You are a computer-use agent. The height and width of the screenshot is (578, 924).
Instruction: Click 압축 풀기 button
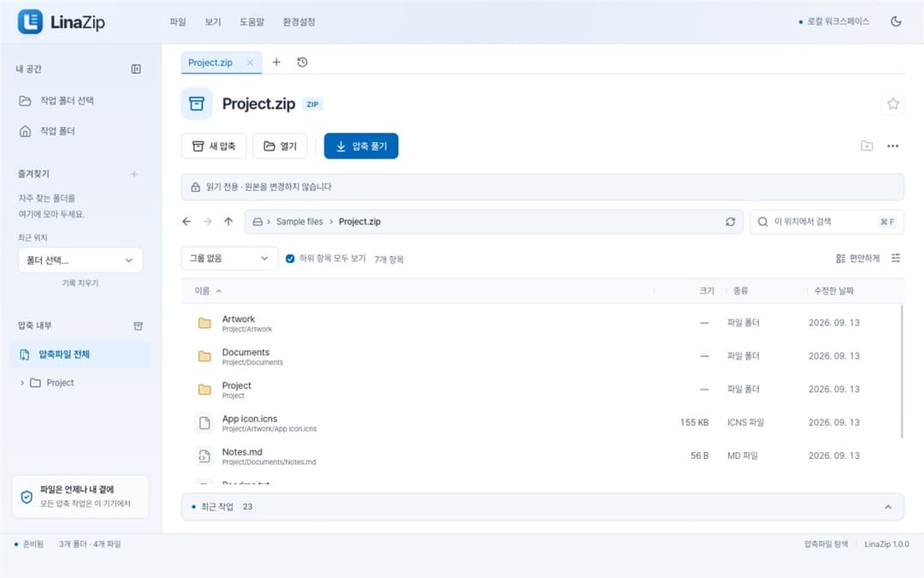(361, 146)
